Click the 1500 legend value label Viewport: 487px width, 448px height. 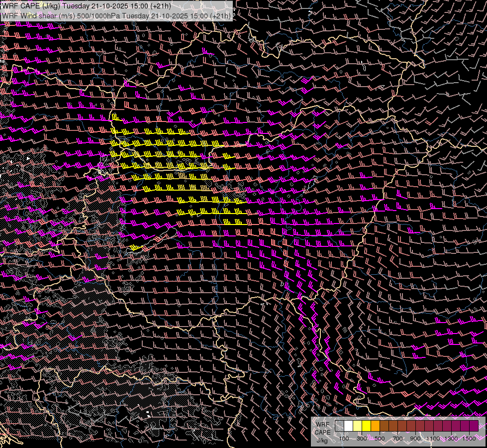click(x=469, y=439)
